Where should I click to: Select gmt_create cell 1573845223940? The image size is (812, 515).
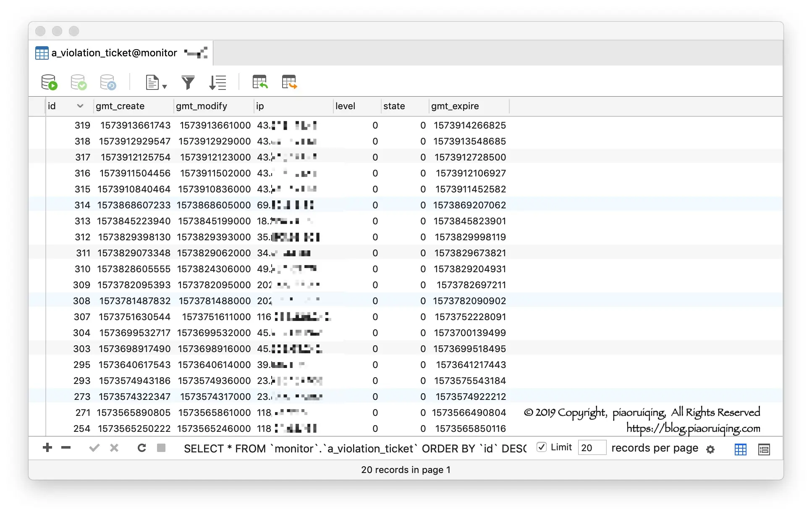[134, 221]
